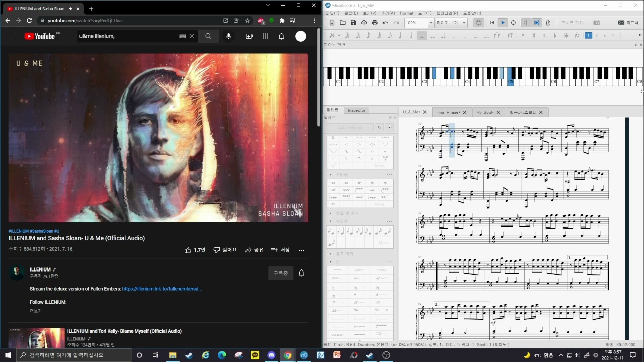This screenshot has height=362, width=644.
Task: Toggle MIDI input in MuseScore
Action: [x=478, y=23]
